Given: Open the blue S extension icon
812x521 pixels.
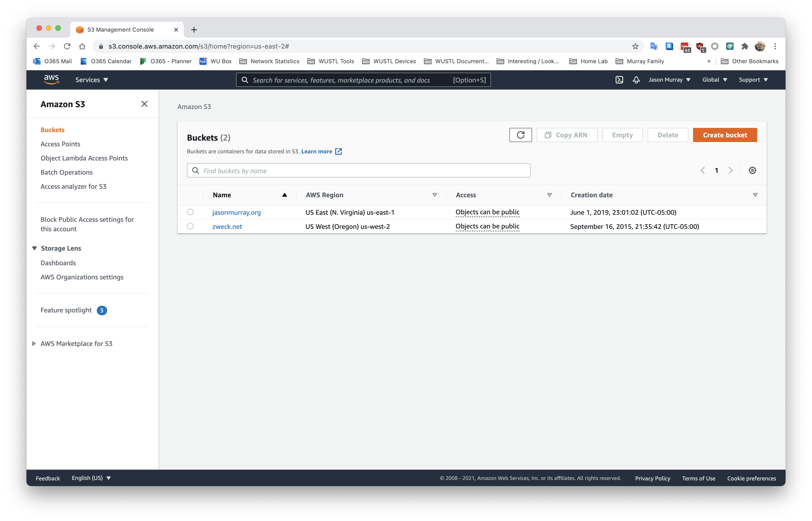Looking at the screenshot, I should pyautogui.click(x=669, y=46).
